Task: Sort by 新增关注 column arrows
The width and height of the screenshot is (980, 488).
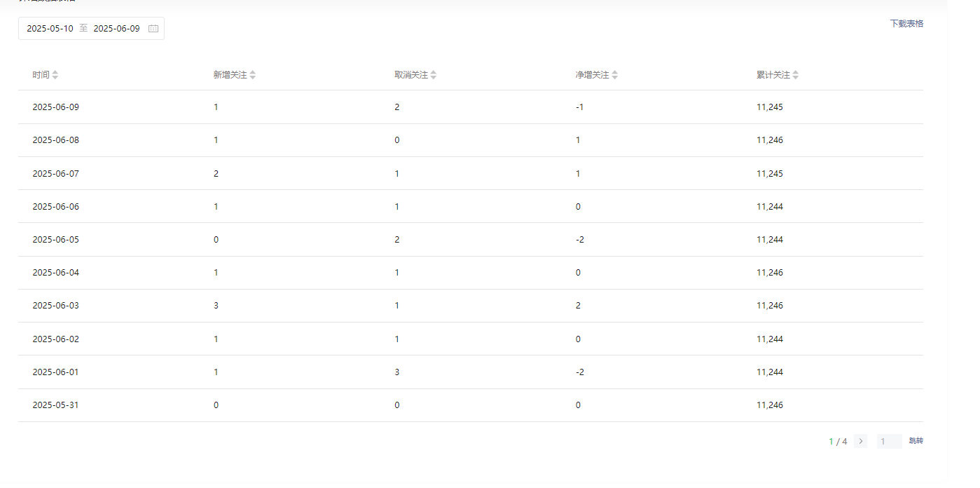Action: 253,75
